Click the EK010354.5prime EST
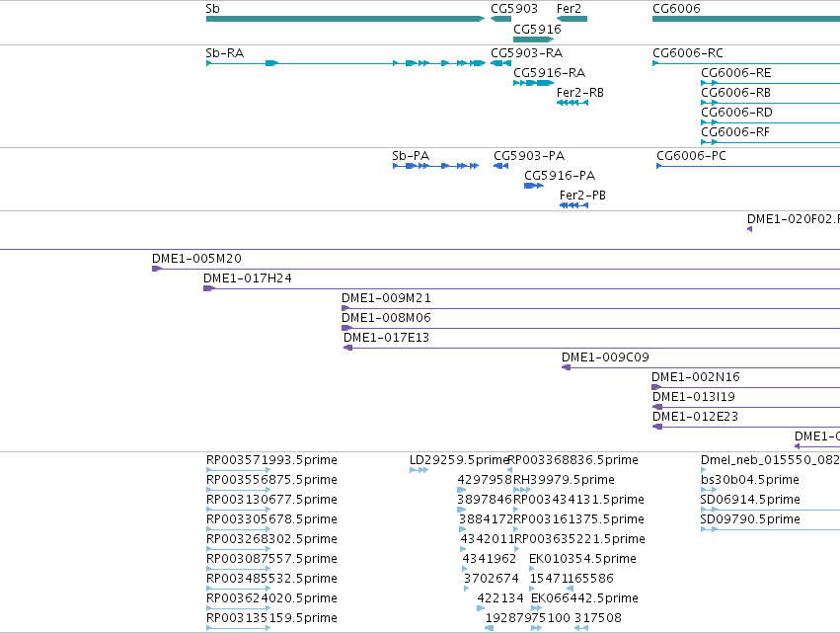 [x=532, y=569]
